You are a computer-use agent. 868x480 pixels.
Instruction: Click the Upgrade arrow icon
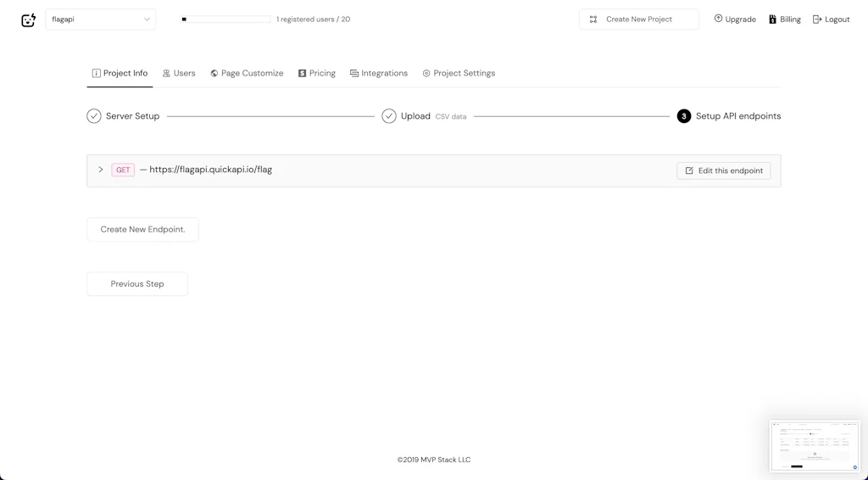(719, 19)
